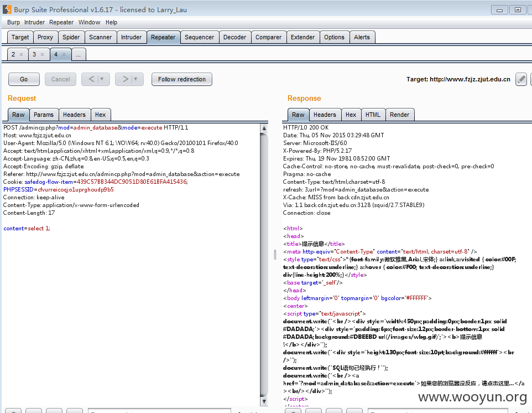This screenshot has width=532, height=413.
Task: Select Repeater sub-tab 2
Action: (13, 54)
